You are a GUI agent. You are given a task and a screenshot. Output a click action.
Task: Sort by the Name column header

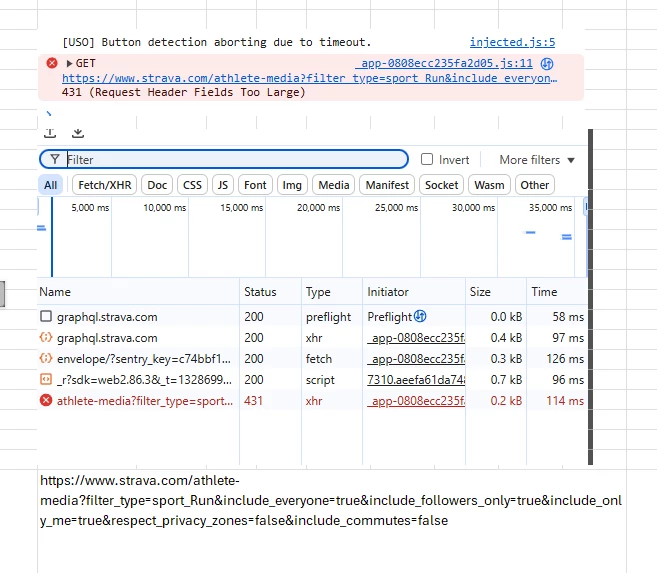[138, 292]
